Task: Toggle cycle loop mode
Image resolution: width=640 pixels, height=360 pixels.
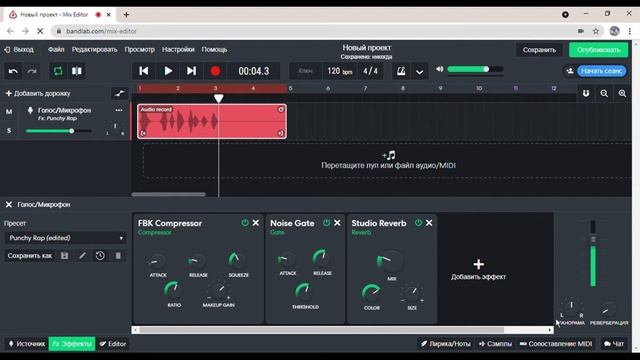Action: [x=58, y=71]
